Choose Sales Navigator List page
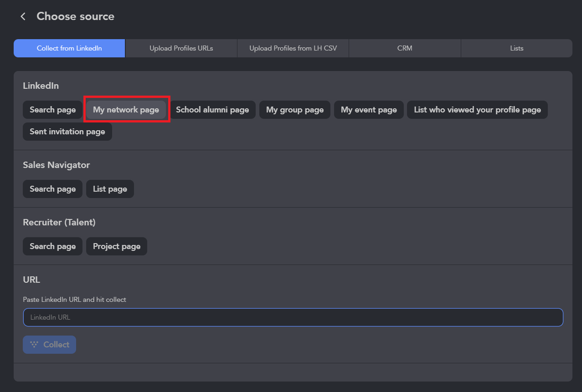Image resolution: width=582 pixels, height=392 pixels. click(110, 189)
